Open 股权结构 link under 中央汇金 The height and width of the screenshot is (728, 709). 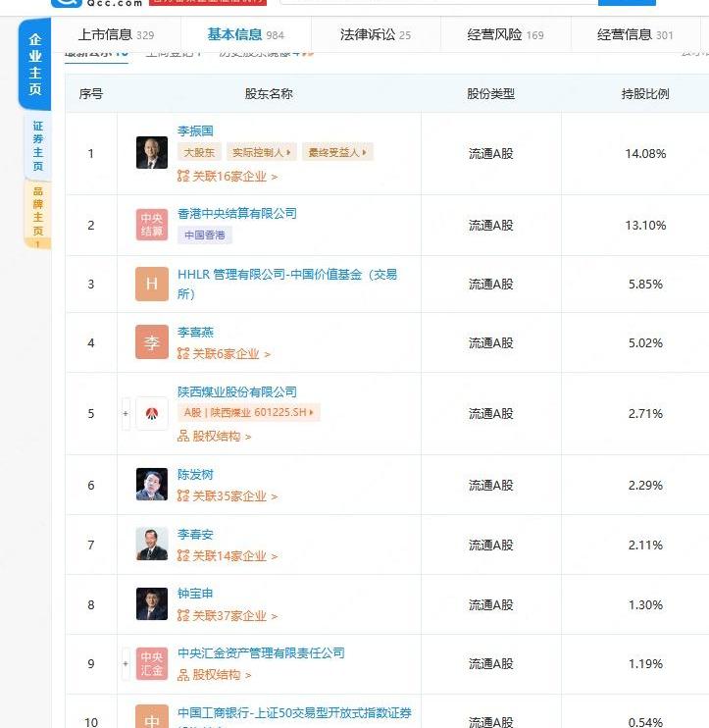(215, 675)
